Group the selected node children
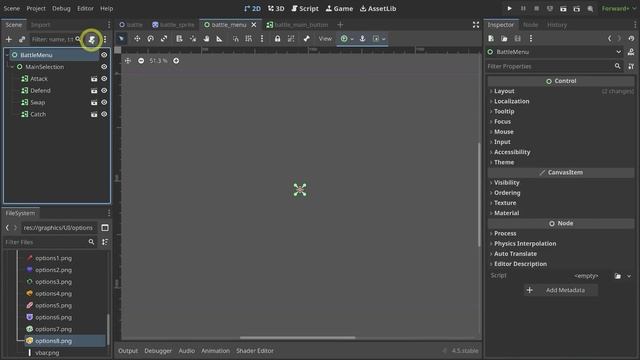This screenshot has width=640, height=360. pyautogui.click(x=291, y=39)
